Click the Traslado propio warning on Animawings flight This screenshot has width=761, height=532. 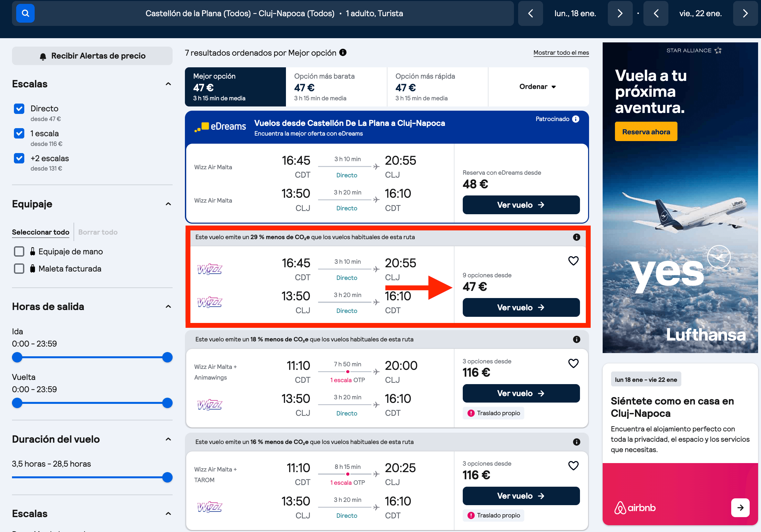tap(493, 413)
